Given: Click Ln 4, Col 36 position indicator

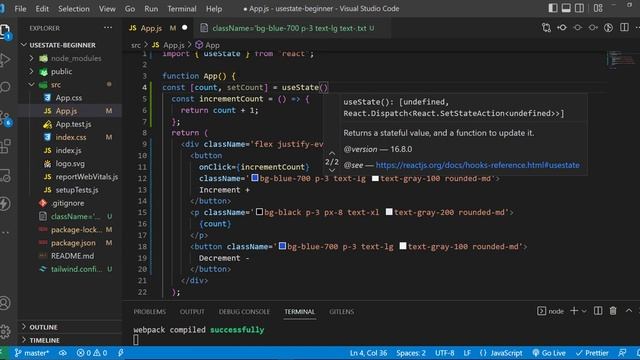Looking at the screenshot, I should pos(368,353).
